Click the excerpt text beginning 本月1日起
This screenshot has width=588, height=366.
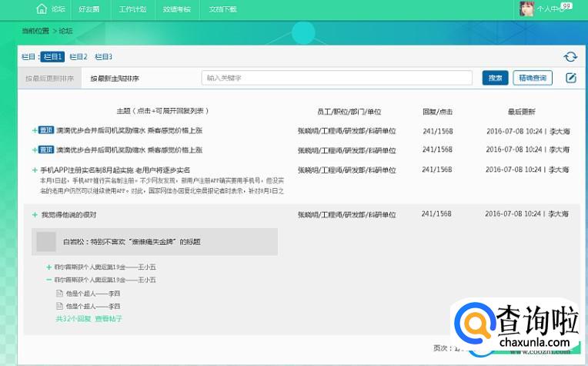(162, 186)
